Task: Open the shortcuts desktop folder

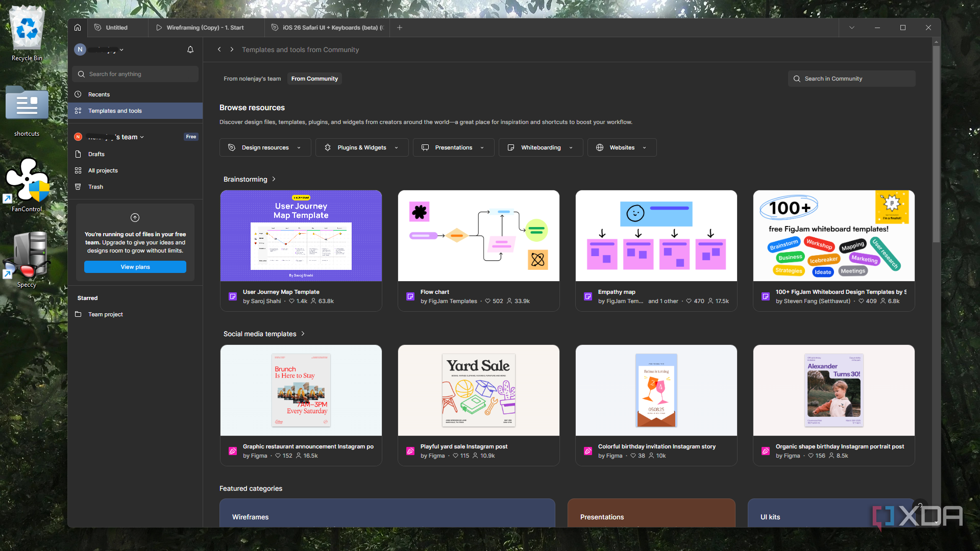Action: coord(27,111)
